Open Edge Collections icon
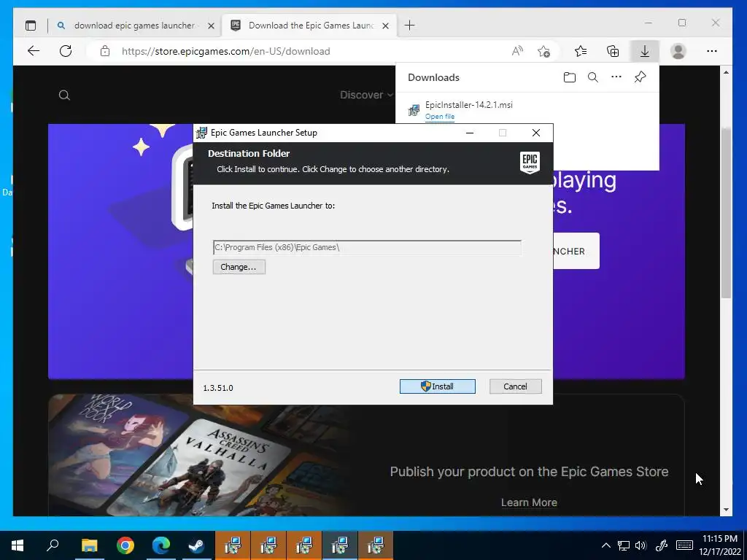 click(x=613, y=51)
